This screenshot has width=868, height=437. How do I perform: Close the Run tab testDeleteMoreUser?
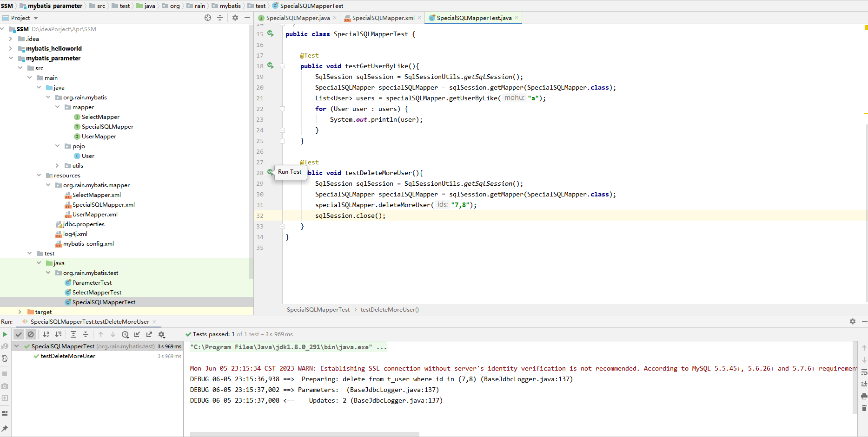[x=154, y=321]
